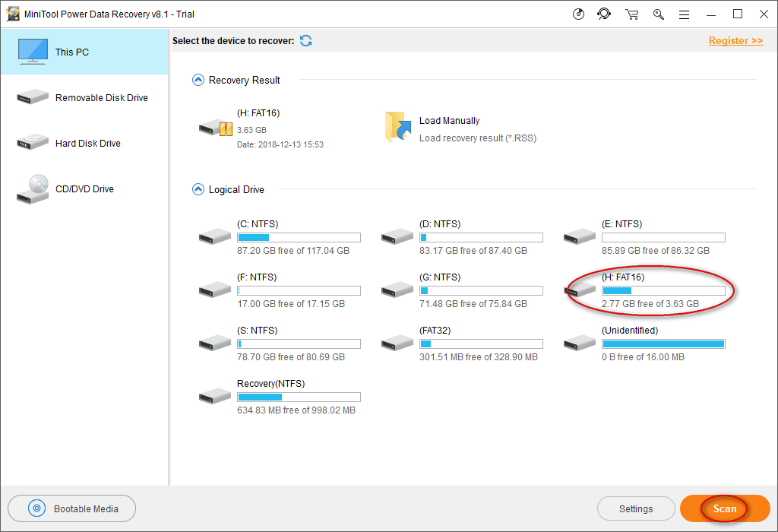Select the H: FAT16 logical drive icon
This screenshot has width=778, height=532.
(x=580, y=290)
